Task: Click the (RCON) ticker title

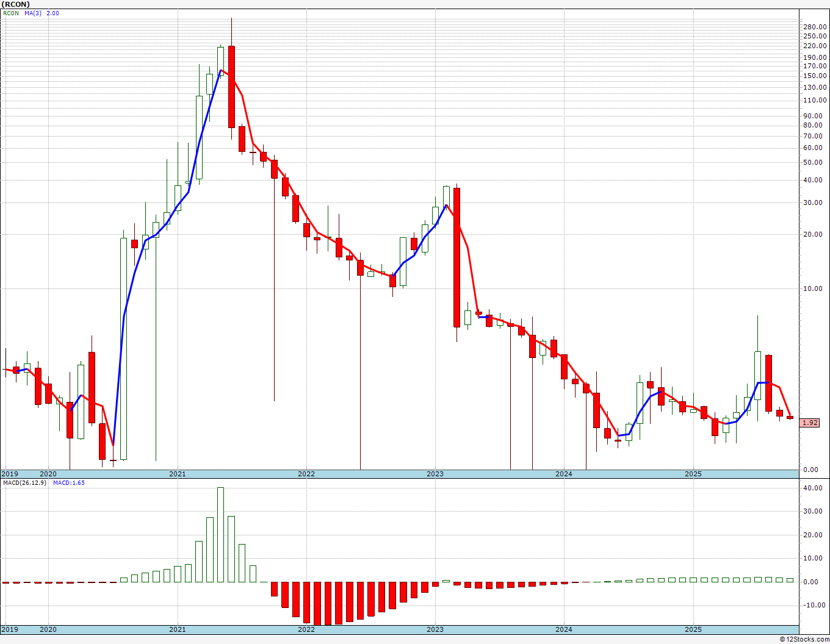Action: (15, 4)
